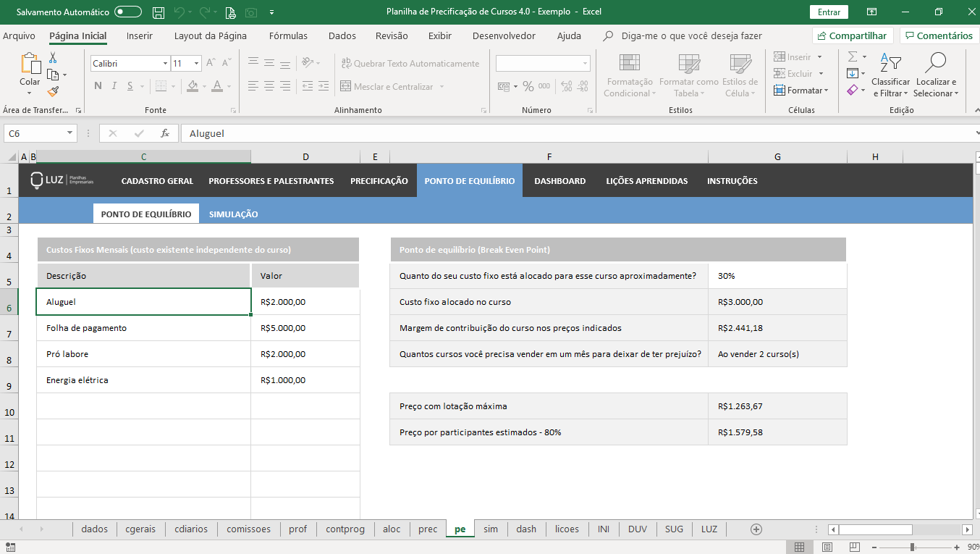Click the insert function fx icon
This screenshot has height=554, width=980.
coord(165,133)
